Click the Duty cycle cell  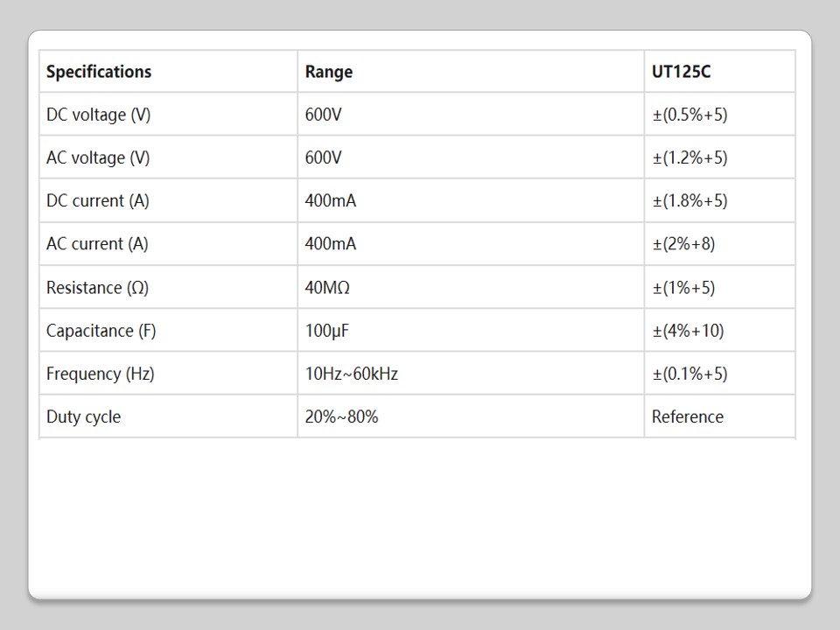click(x=83, y=416)
